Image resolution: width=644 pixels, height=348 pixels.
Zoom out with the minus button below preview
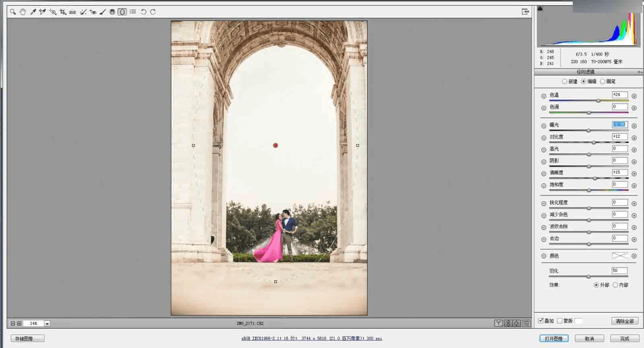pyautogui.click(x=13, y=323)
